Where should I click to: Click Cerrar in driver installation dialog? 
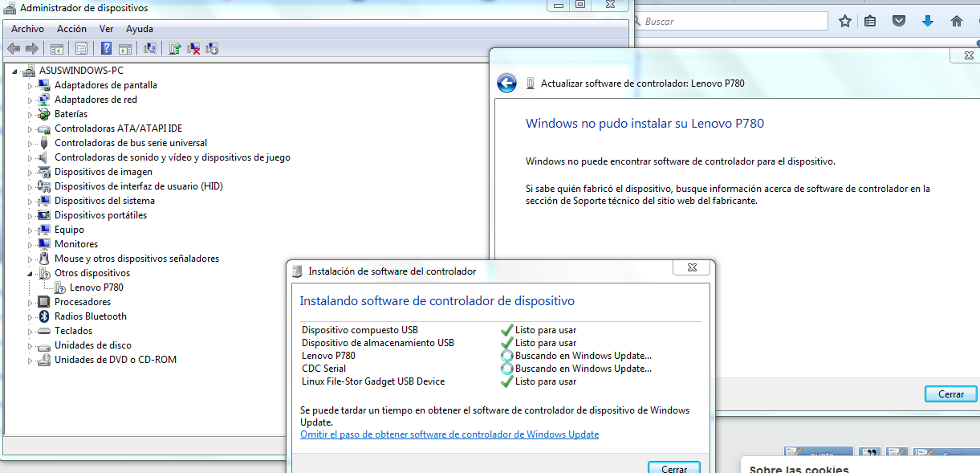pyautogui.click(x=673, y=468)
